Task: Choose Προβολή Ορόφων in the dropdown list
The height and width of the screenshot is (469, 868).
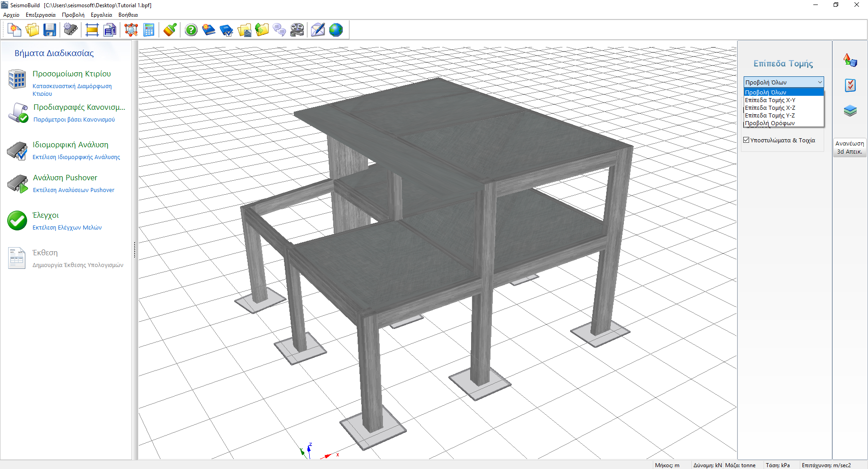Action: (x=769, y=123)
